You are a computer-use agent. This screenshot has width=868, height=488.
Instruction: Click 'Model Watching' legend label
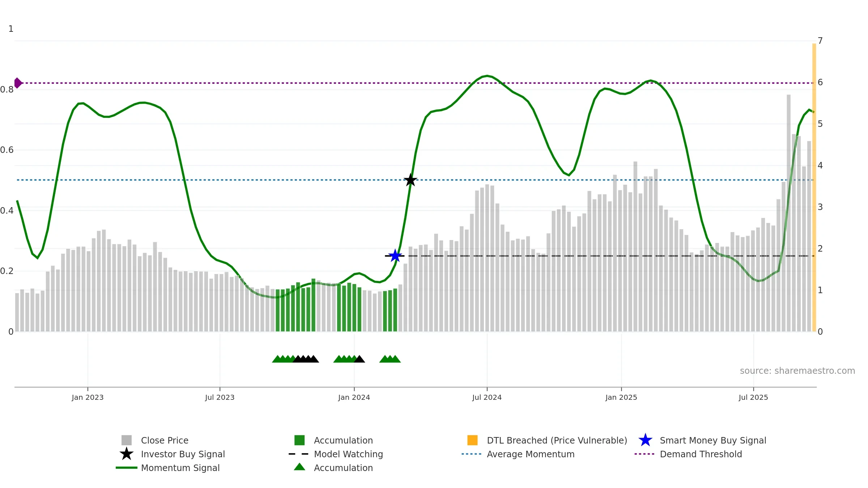(x=348, y=454)
